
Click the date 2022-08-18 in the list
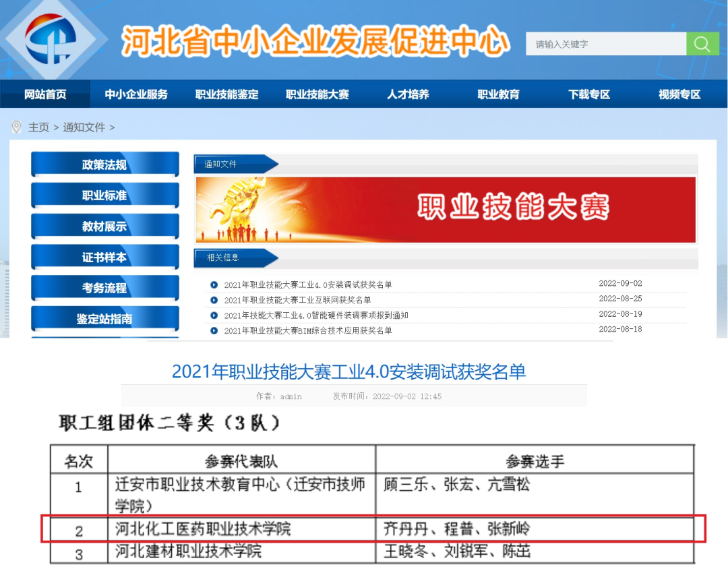[620, 329]
